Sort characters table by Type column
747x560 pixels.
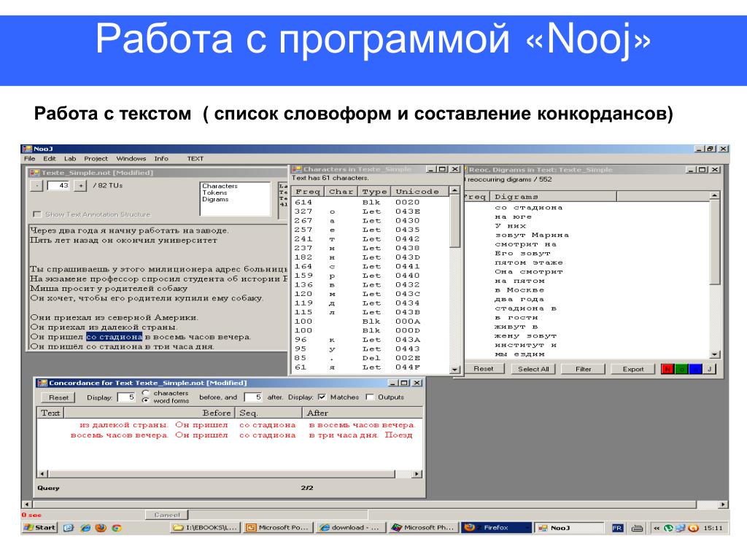[374, 192]
